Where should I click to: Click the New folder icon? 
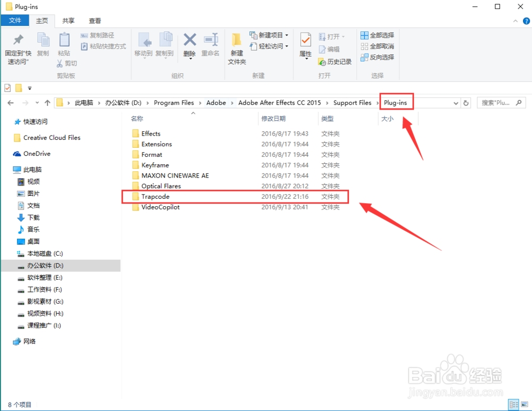click(237, 40)
